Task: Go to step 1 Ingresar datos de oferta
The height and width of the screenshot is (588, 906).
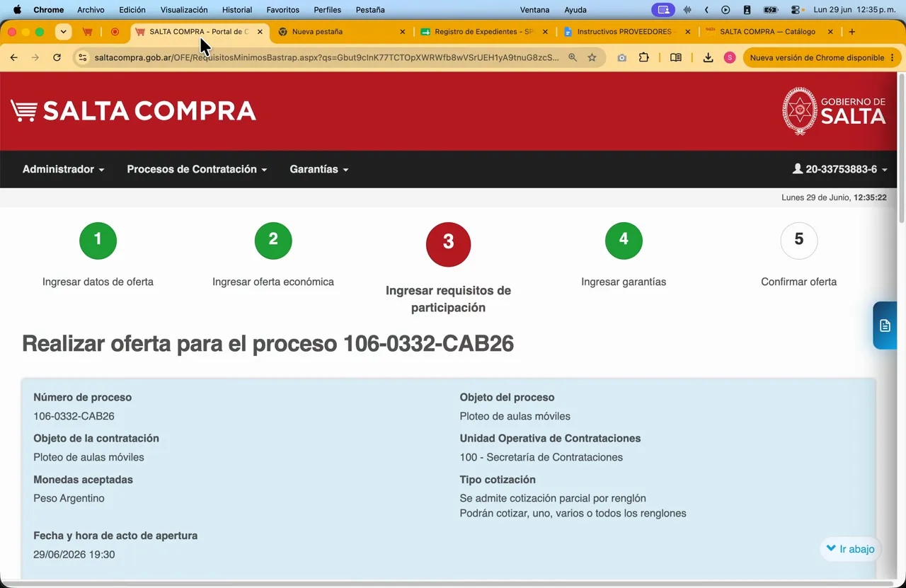Action: point(98,241)
